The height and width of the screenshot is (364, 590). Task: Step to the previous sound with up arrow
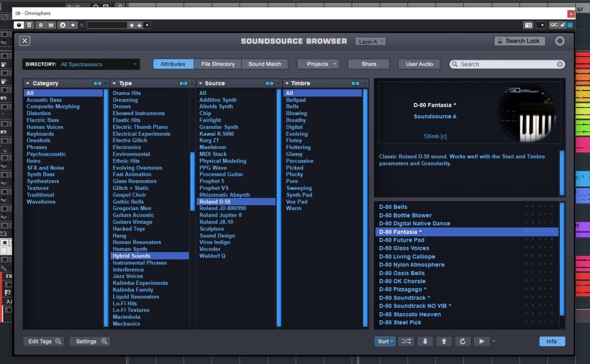[x=444, y=342]
